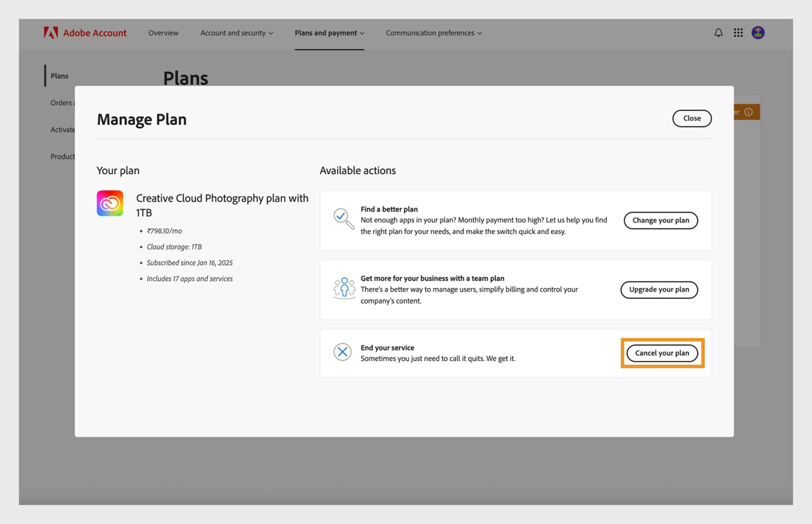
Task: Close the Manage Plan dialog
Action: pos(691,118)
